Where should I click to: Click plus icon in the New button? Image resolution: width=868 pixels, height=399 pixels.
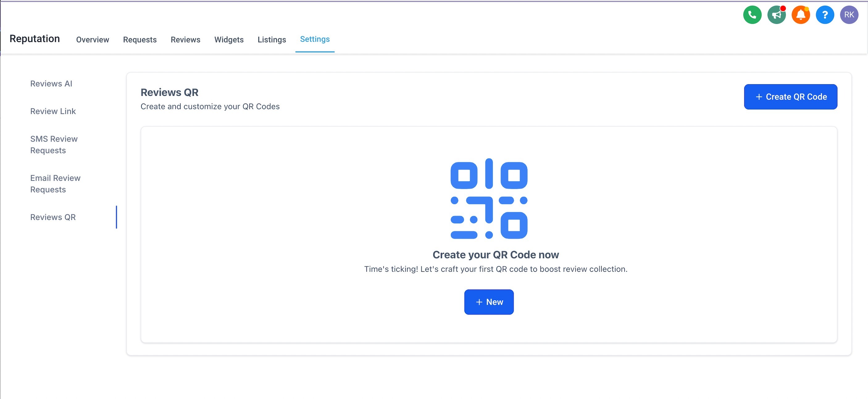pyautogui.click(x=479, y=302)
